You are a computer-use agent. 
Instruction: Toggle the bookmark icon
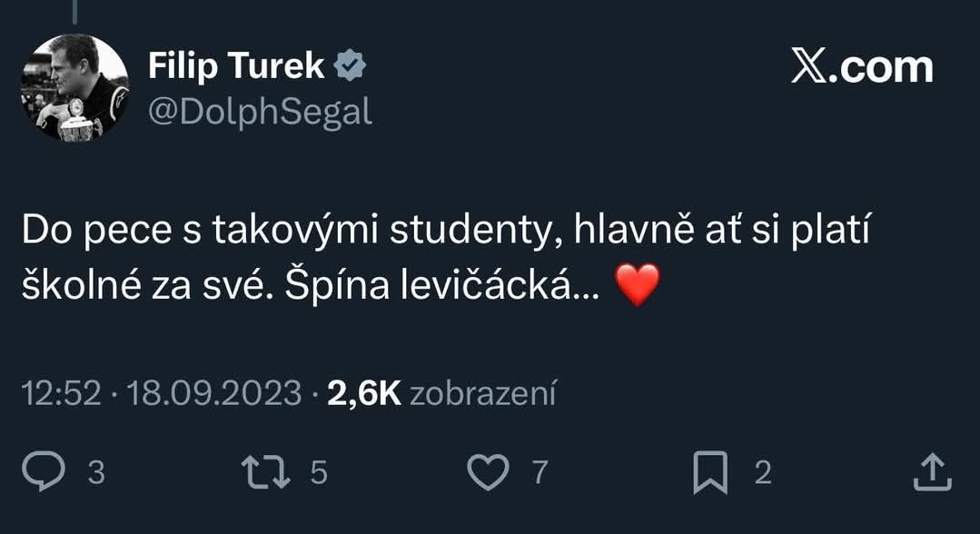coord(710,473)
